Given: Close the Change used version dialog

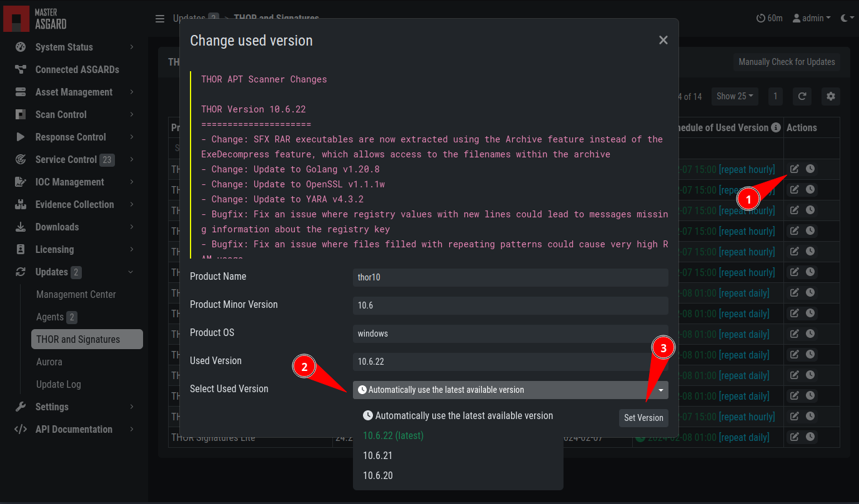Looking at the screenshot, I should pyautogui.click(x=663, y=40).
